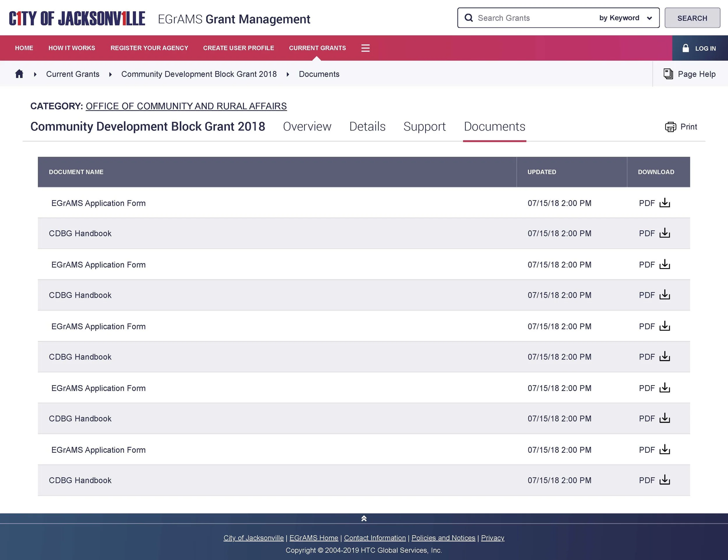Open Page Help document icon
Screen dimensions: 728x560
coord(668,74)
